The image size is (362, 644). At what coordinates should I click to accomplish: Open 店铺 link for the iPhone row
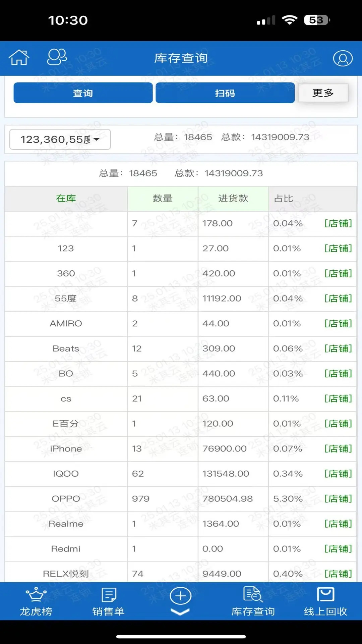[338, 449]
